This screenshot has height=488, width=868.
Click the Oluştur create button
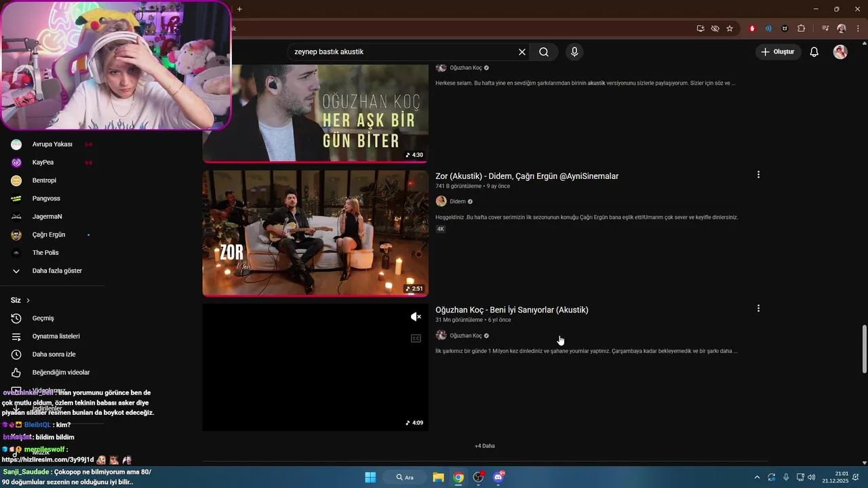coord(778,52)
